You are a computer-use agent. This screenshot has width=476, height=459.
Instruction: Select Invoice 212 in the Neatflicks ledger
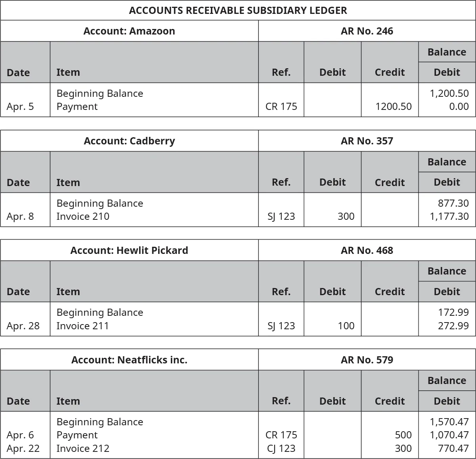click(83, 448)
